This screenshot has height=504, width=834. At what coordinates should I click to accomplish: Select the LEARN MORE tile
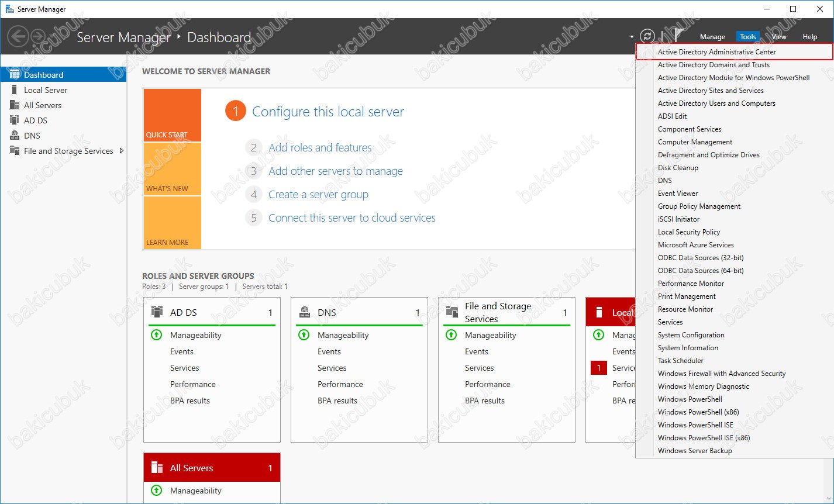[173, 223]
